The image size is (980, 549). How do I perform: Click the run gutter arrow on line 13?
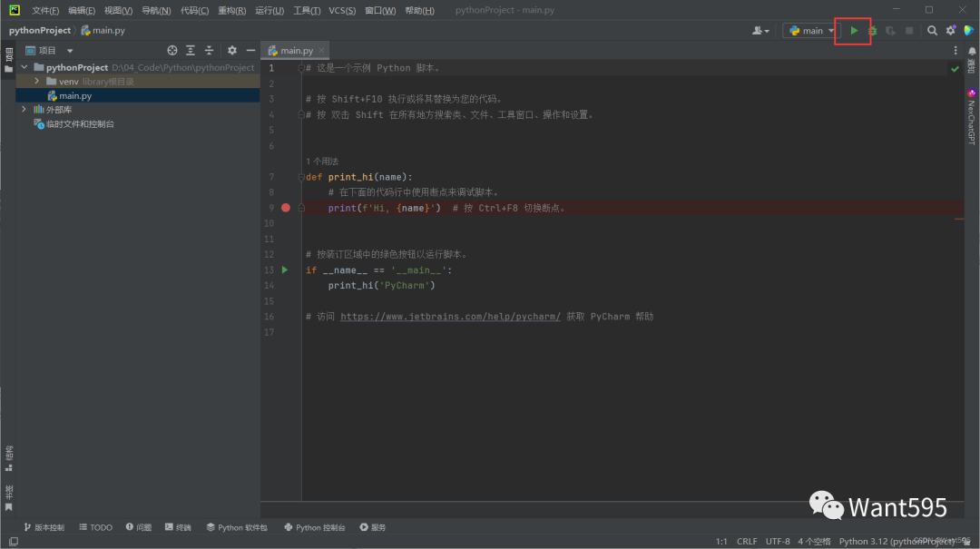(x=285, y=270)
